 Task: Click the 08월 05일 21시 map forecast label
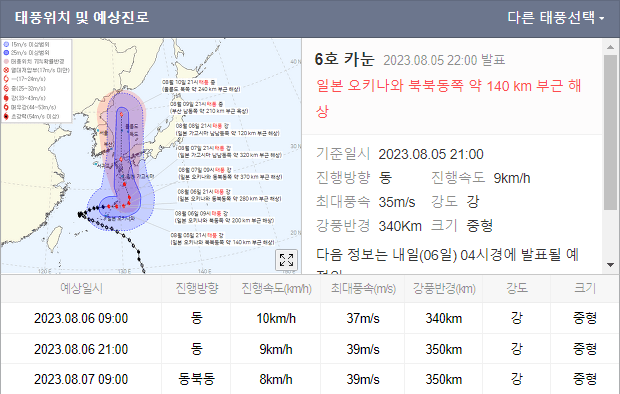pos(223,239)
